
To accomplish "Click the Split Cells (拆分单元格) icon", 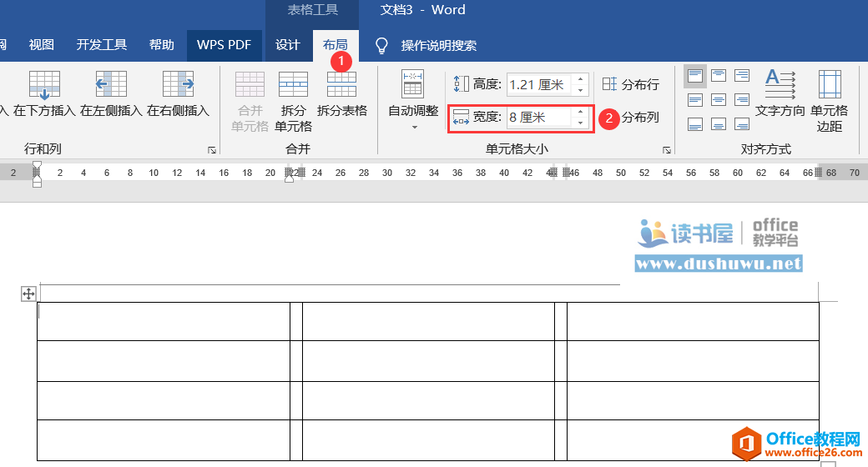I will click(x=294, y=85).
